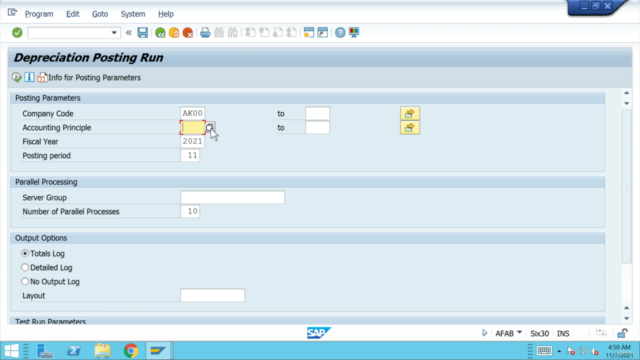Open the Windows Start menu
Viewport: 640px width, 360px height.
(11, 351)
